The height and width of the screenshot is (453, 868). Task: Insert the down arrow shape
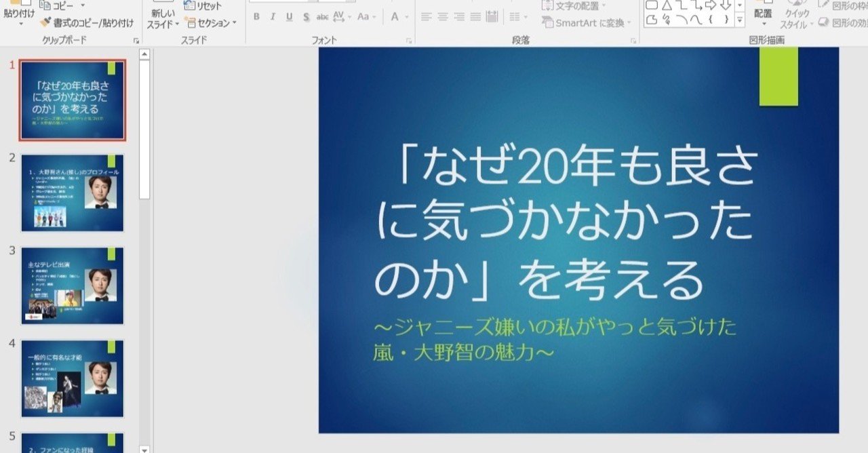(727, 5)
